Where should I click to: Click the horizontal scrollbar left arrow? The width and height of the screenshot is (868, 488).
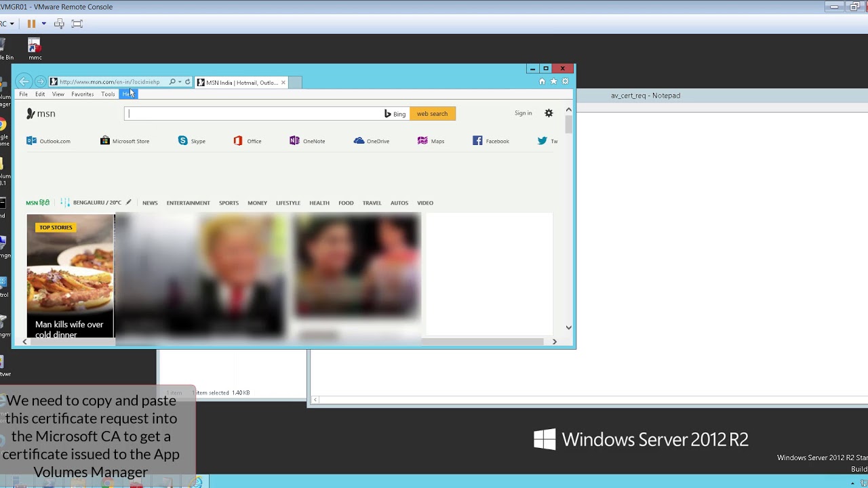click(25, 342)
